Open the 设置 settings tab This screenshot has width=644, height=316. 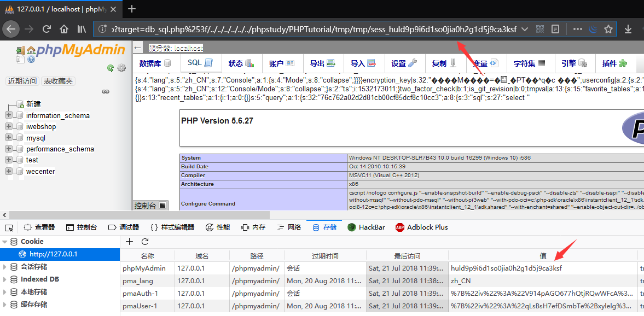(x=404, y=63)
